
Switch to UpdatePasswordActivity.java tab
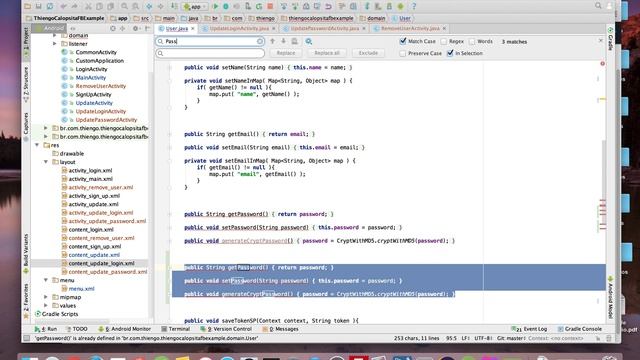(x=324, y=29)
